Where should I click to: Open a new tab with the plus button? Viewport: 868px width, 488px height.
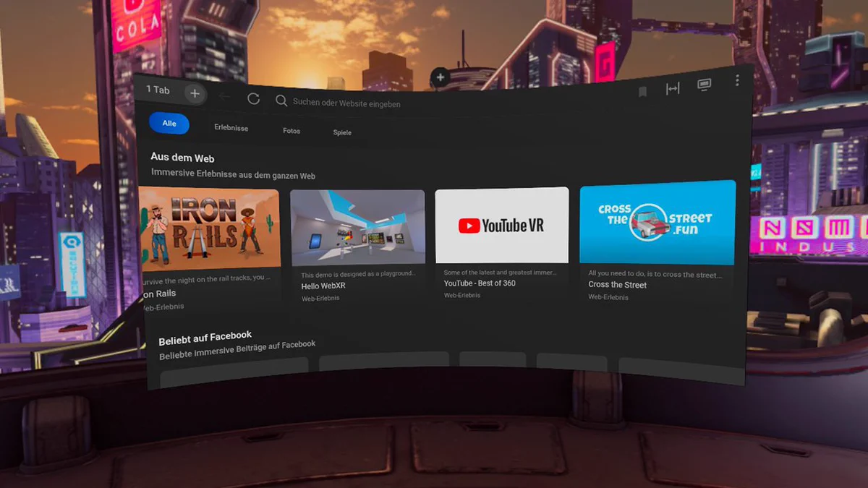[195, 93]
